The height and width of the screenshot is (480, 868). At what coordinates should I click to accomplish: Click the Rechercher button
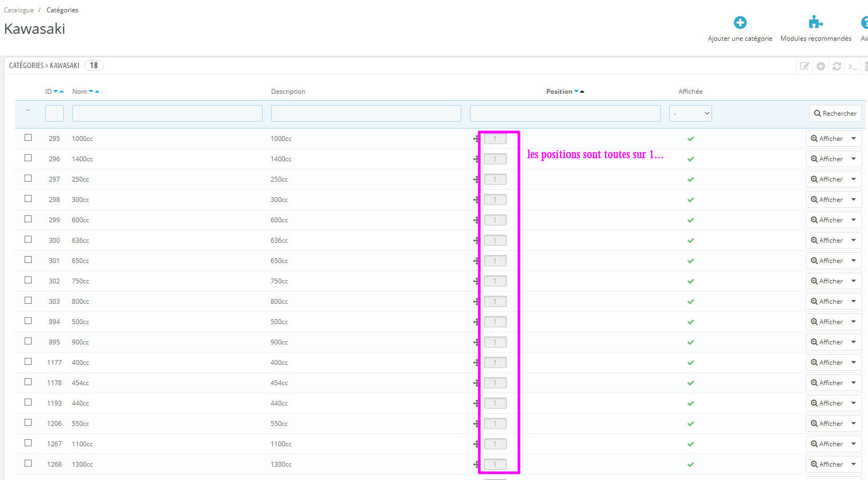[x=835, y=114]
